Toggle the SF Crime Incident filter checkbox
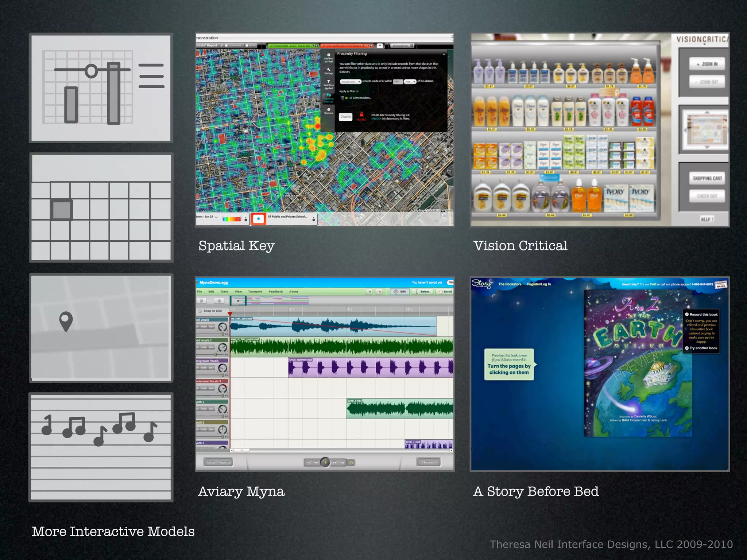Viewport: 747px width, 560px height. [342, 98]
